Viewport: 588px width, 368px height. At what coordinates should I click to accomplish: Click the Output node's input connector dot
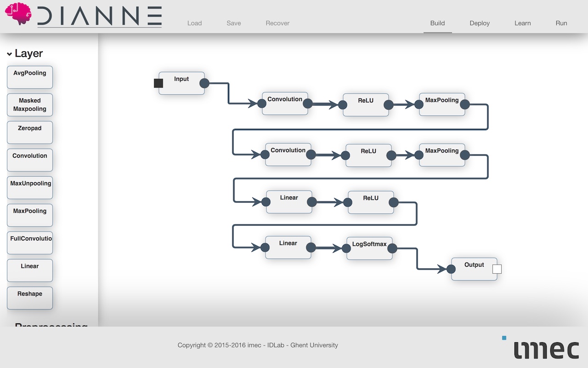[x=451, y=269]
